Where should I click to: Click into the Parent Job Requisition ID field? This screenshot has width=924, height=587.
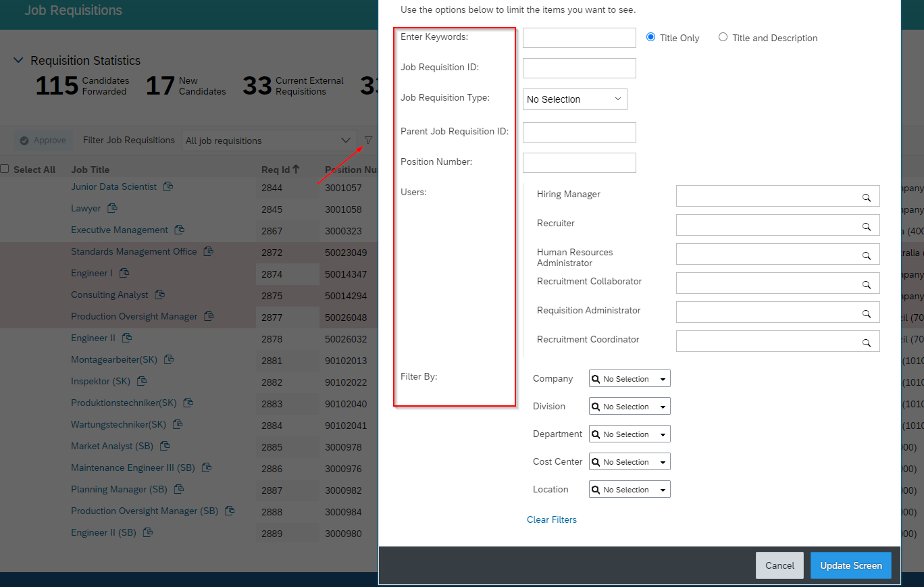tap(580, 132)
